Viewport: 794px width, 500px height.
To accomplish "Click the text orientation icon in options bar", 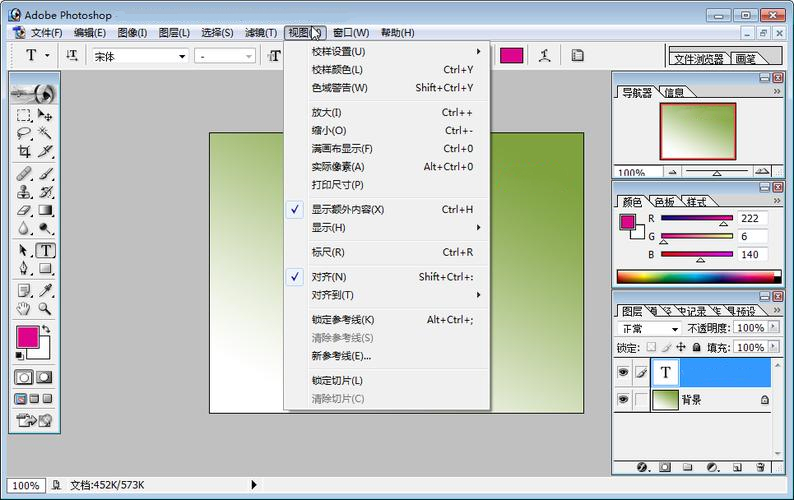I will [x=72, y=55].
